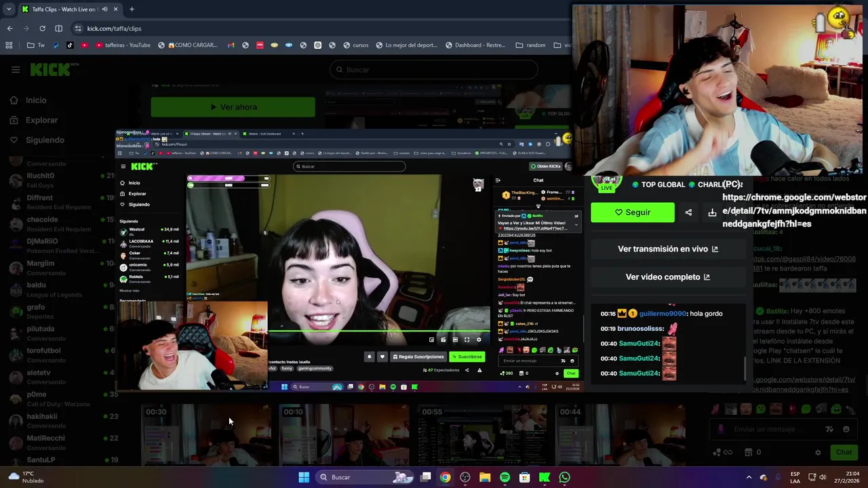Viewport: 868px width, 488px height.
Task: Open emoji picker in chat input
Action: (846, 429)
